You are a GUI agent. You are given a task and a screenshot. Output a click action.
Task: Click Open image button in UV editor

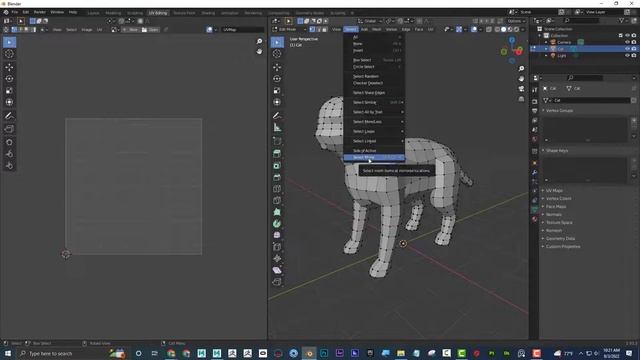150,29
